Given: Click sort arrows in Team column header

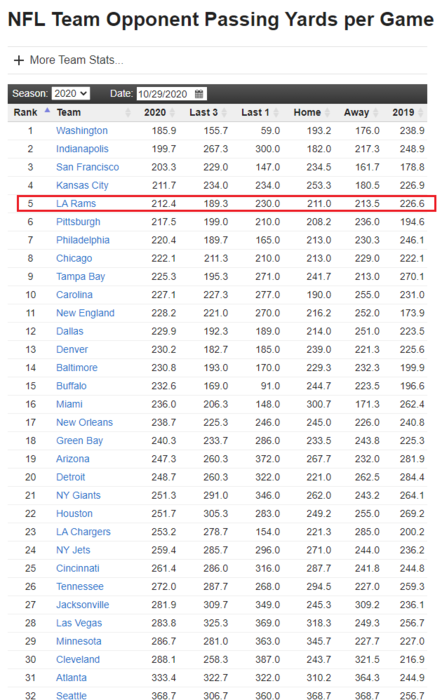Looking at the screenshot, I should pyautogui.click(x=128, y=112).
